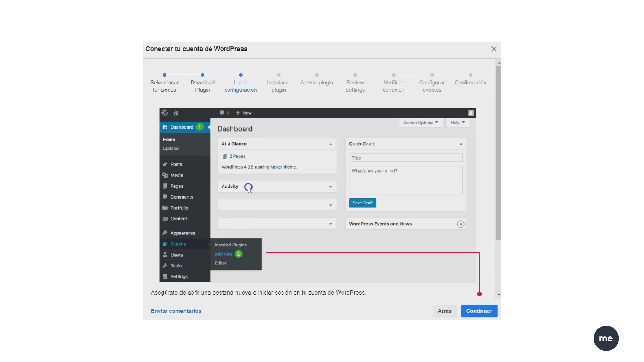Click the pages icon beside 2 Pages
Screen dimensions: 644x362
pos(225,156)
